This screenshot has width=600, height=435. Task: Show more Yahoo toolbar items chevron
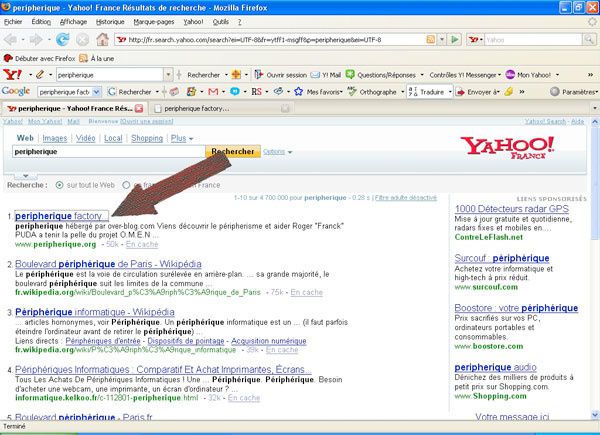point(590,75)
